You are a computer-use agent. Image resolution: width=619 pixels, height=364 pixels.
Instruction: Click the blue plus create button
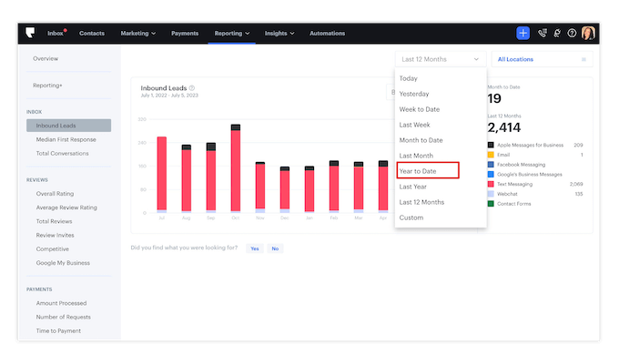point(523,34)
